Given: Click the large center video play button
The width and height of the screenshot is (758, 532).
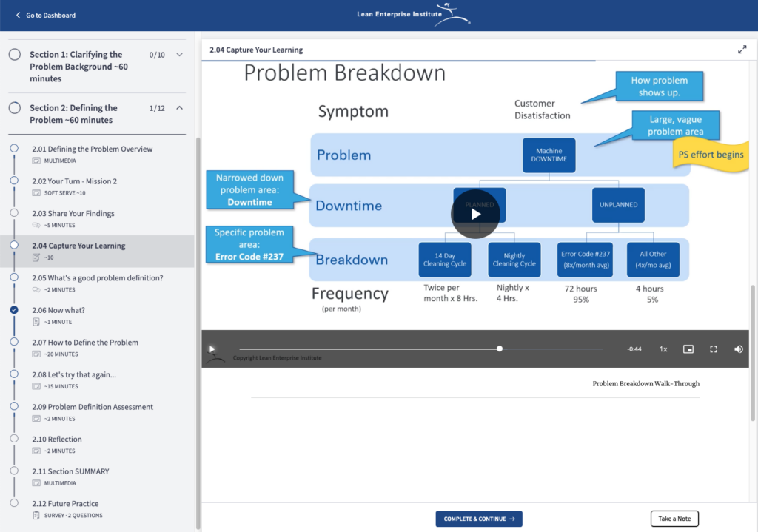Looking at the screenshot, I should 475,214.
